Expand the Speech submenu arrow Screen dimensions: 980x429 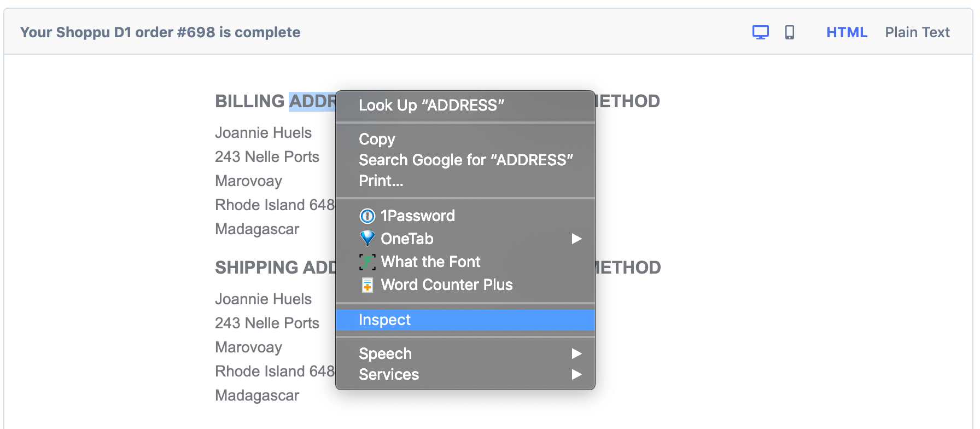pos(576,353)
